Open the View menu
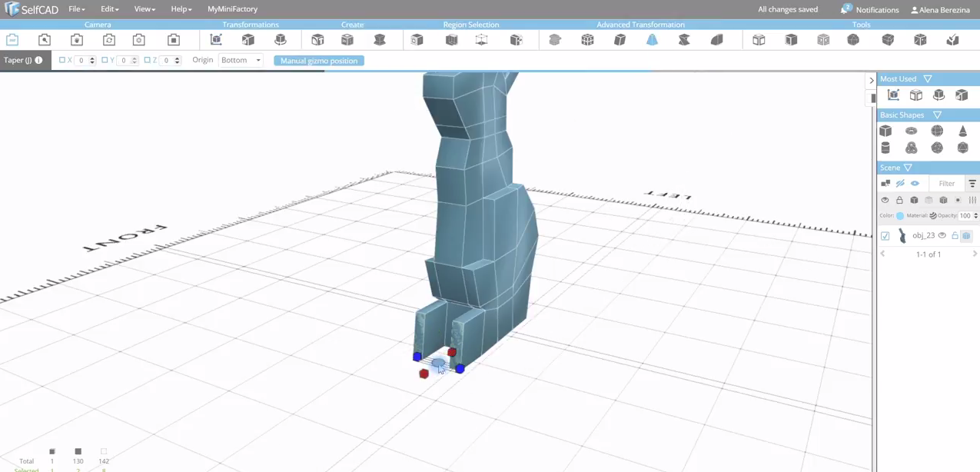This screenshot has width=980, height=472. pos(145,9)
